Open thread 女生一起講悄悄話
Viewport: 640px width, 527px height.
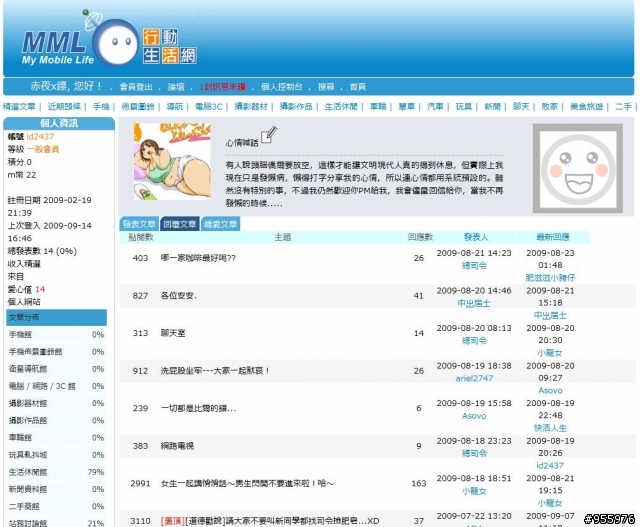(247, 483)
